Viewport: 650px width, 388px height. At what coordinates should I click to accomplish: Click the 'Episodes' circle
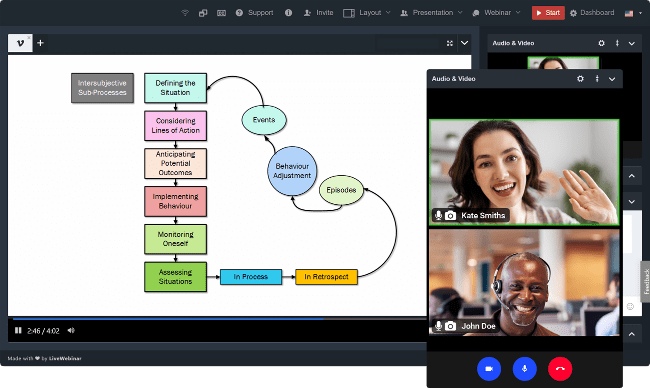coord(341,190)
